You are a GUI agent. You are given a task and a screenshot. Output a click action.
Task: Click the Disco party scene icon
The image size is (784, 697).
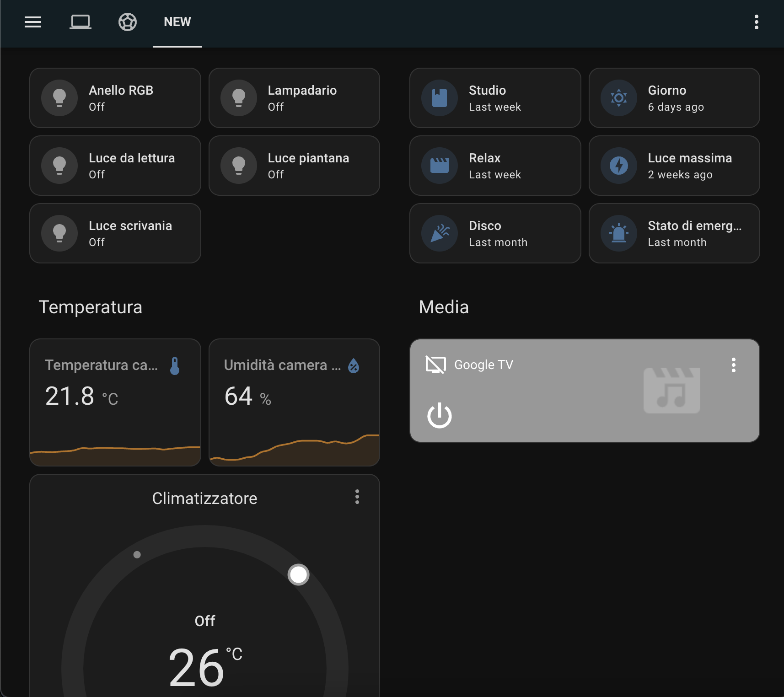click(439, 233)
